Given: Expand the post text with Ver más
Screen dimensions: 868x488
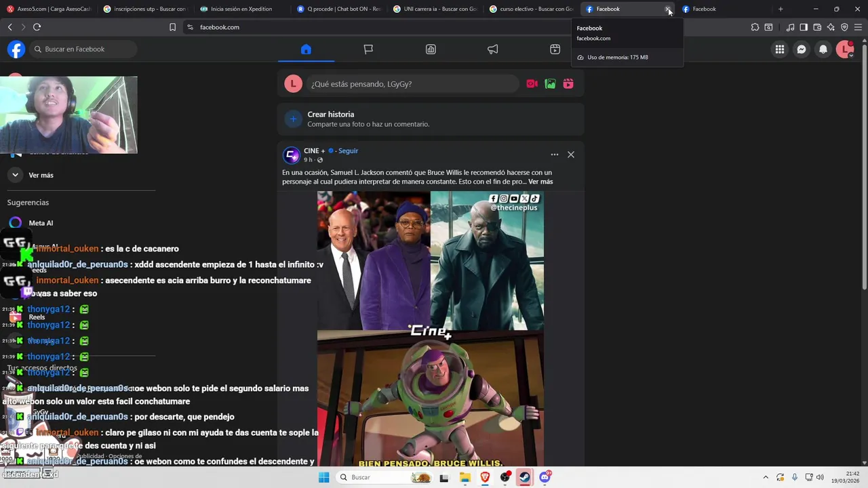Looking at the screenshot, I should click(540, 182).
